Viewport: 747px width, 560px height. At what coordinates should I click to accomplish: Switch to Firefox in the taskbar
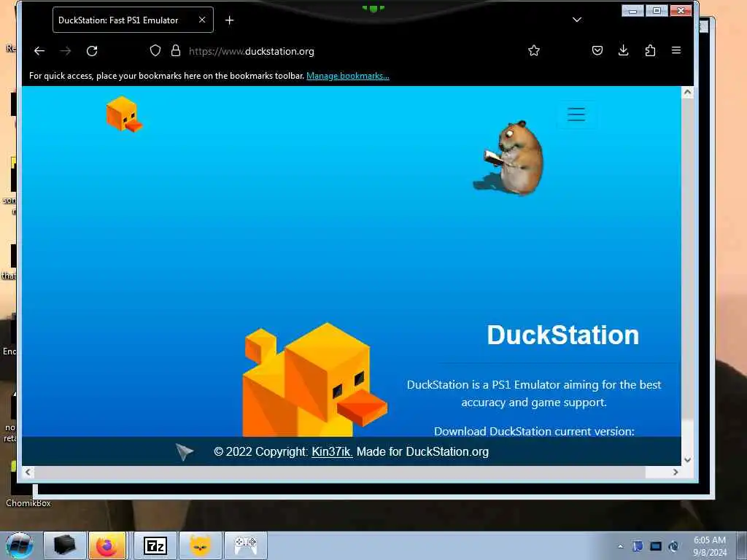click(107, 545)
